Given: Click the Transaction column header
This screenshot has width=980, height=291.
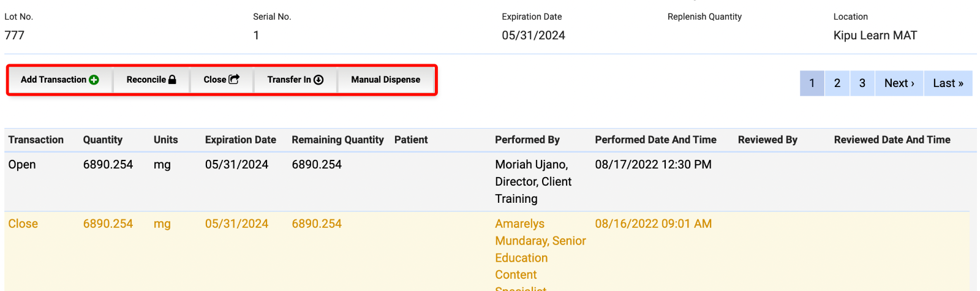Looking at the screenshot, I should 36,140.
